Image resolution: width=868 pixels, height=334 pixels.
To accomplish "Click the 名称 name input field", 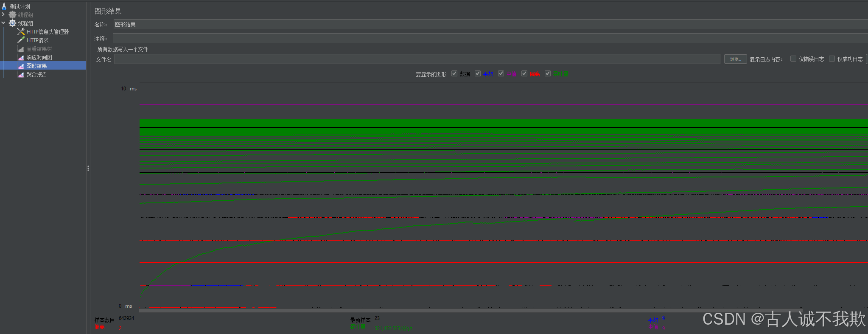I will (490, 25).
